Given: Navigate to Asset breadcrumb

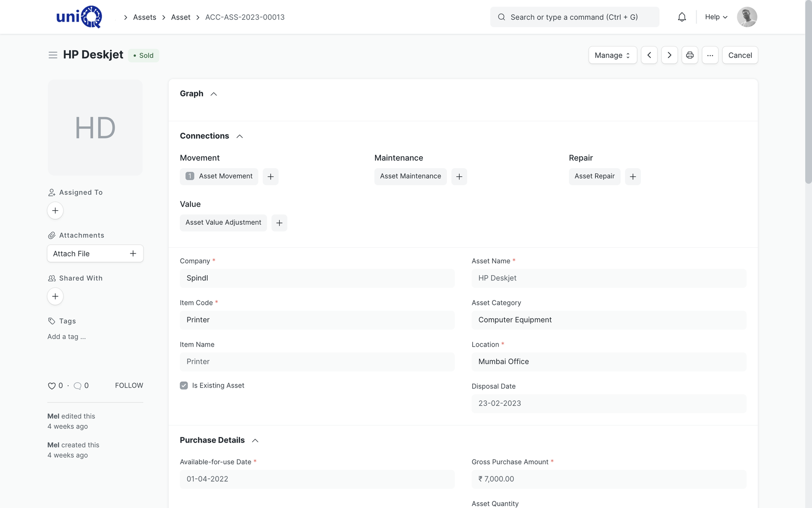Looking at the screenshot, I should click(x=180, y=17).
